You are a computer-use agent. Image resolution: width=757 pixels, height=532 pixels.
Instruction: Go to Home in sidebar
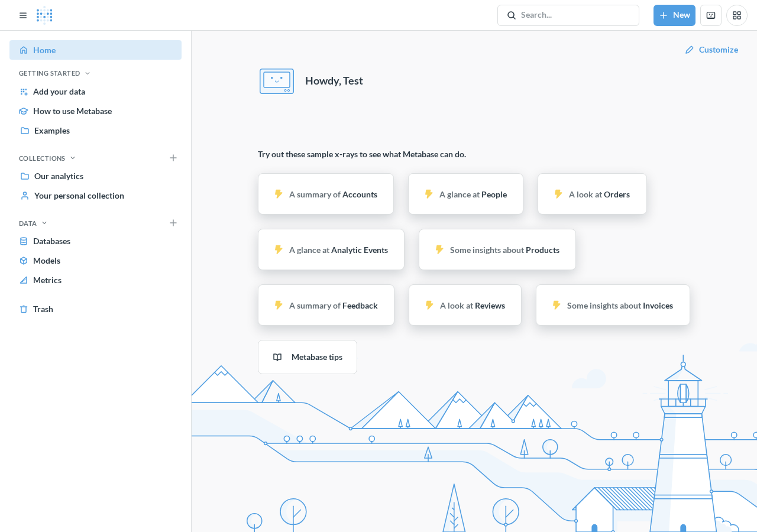(95, 50)
